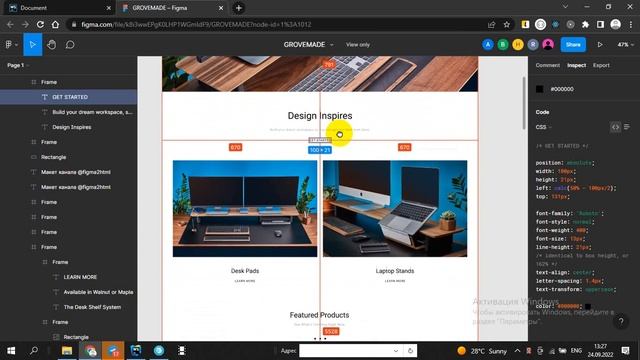Open zoom level 47% dropdown
This screenshot has width=640, height=360.
coord(625,44)
